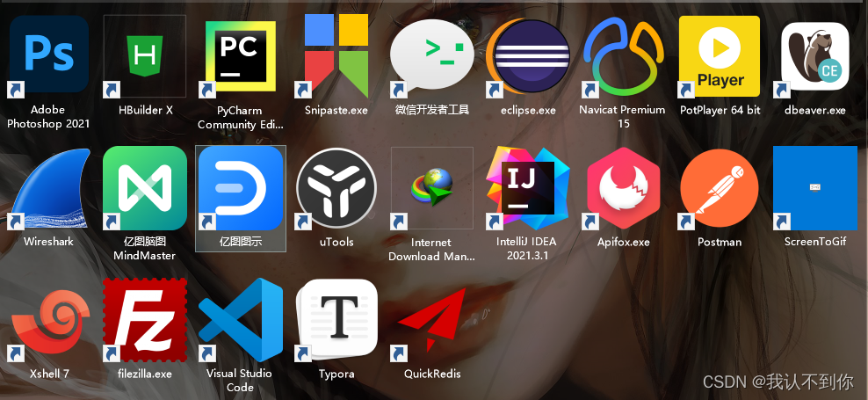Click the IntelliJ IDEA 2021.3.1 icon
The width and height of the screenshot is (868, 400).
pos(527,187)
